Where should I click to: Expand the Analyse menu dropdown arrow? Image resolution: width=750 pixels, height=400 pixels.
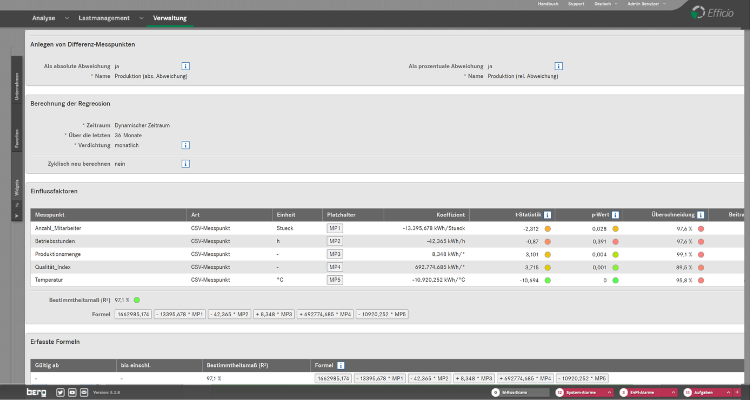[x=66, y=19]
